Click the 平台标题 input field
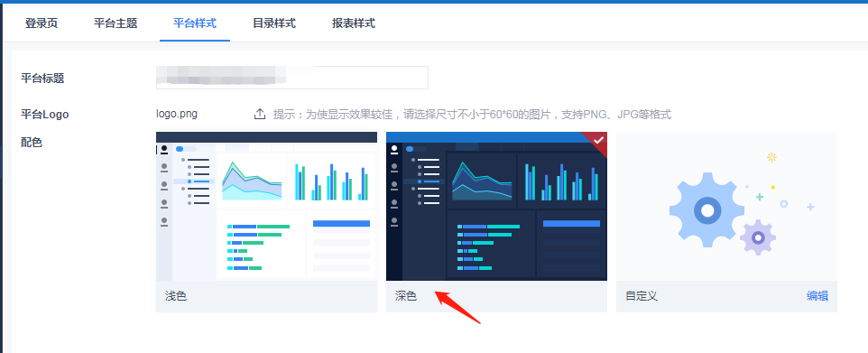 (292, 78)
